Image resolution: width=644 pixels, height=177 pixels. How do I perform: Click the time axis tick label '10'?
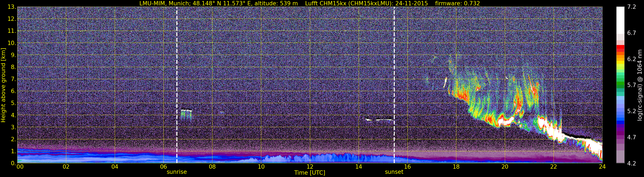261,167
